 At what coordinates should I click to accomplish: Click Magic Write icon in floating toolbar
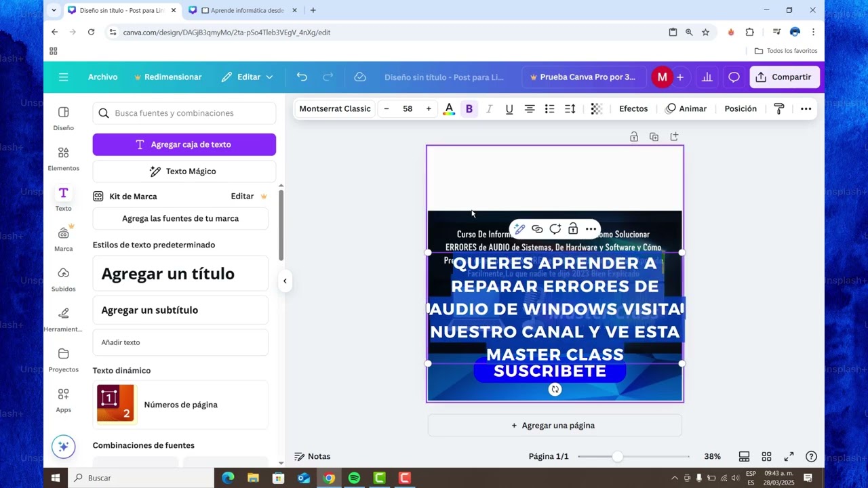click(519, 229)
